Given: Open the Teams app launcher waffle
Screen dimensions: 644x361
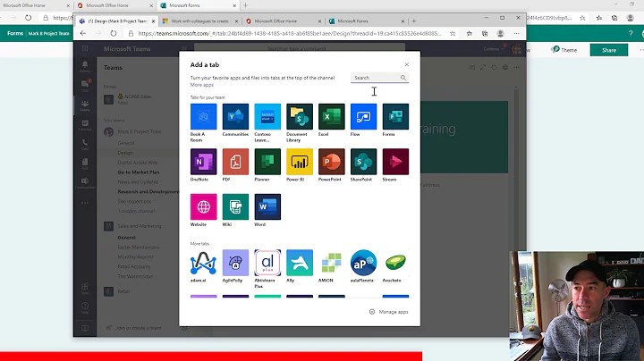Looking at the screenshot, I should 85,48.
